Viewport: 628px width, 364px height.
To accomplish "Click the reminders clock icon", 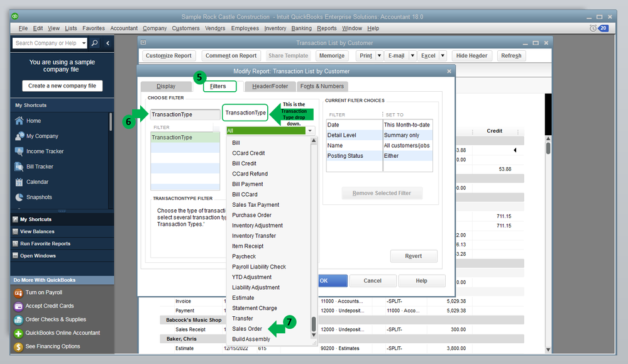I will coord(593,28).
